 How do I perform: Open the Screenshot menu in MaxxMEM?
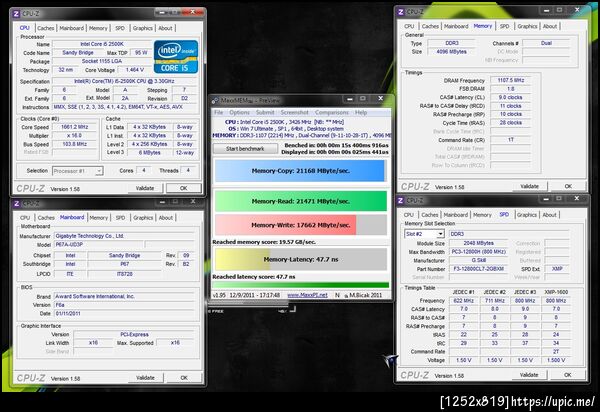tap(295, 112)
